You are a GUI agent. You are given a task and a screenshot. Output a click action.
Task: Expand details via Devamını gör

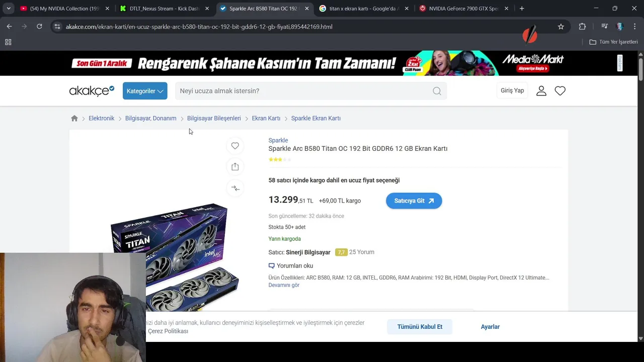point(284,285)
